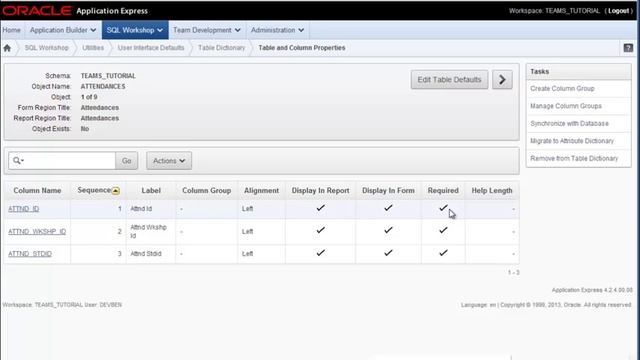Open the Home tab
The height and width of the screenshot is (360, 640).
pos(11,30)
